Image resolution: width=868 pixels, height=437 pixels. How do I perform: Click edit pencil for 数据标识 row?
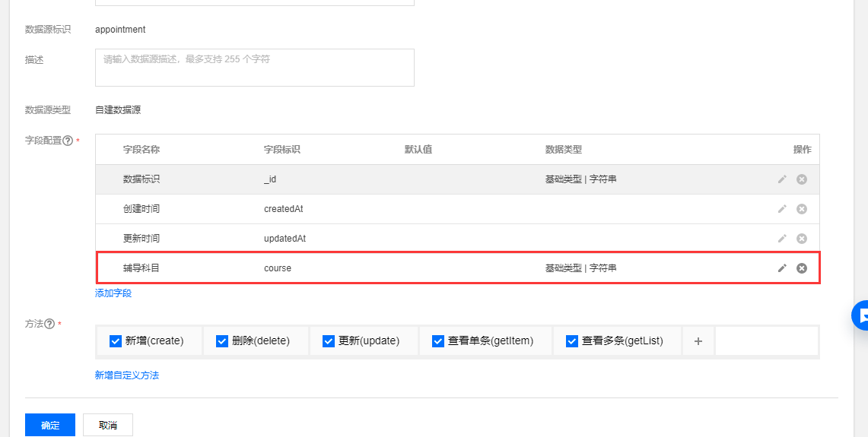click(x=781, y=179)
